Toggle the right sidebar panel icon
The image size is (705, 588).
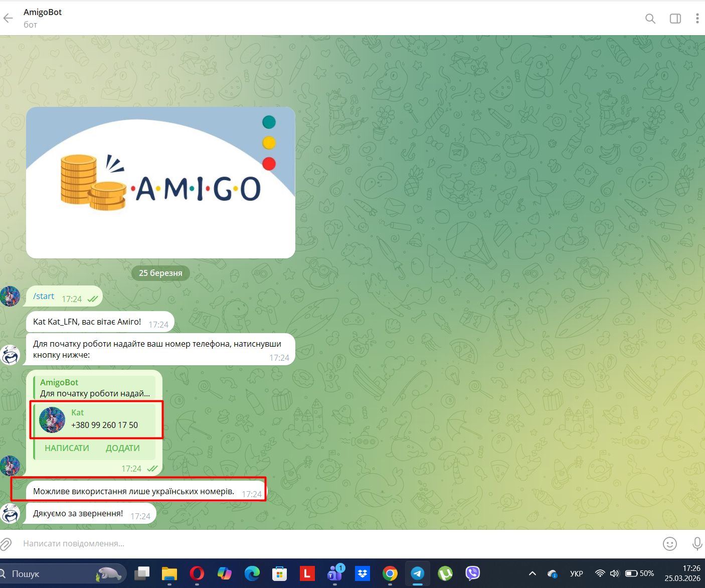click(x=675, y=19)
